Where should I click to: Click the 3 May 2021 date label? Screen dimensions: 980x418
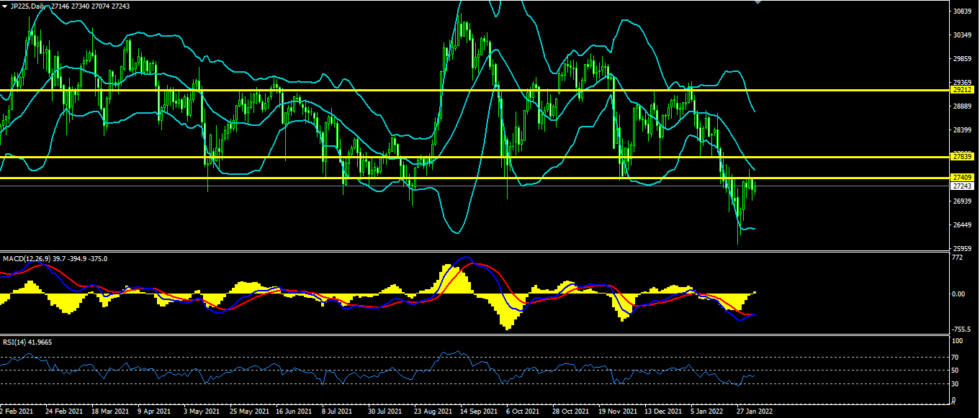point(201,412)
